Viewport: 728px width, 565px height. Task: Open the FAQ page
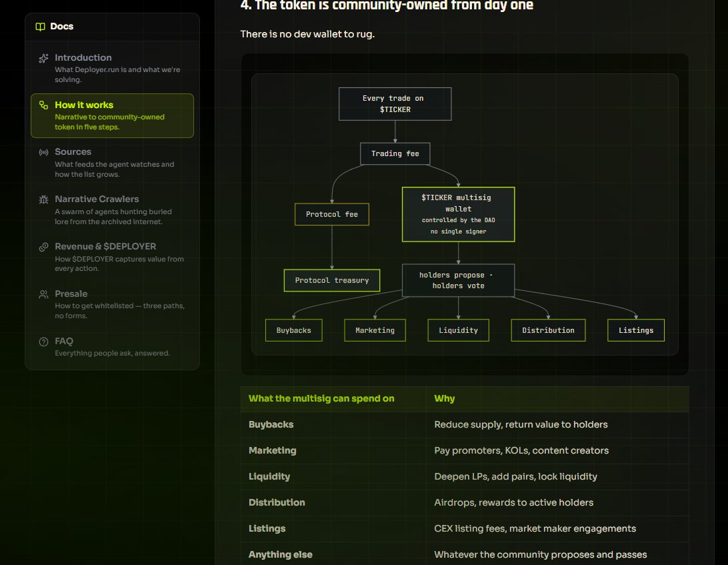click(113, 347)
